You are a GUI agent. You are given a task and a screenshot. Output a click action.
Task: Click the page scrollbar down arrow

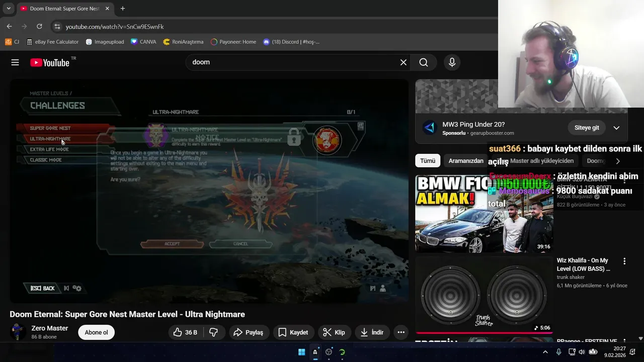pos(640,339)
